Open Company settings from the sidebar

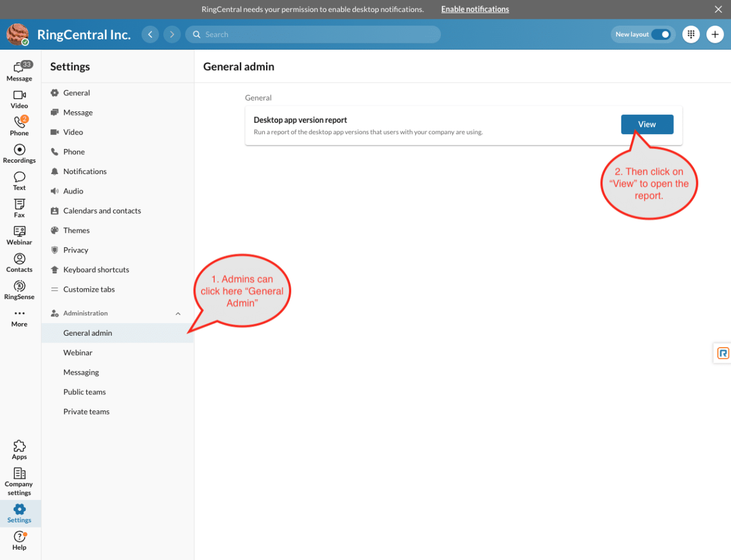click(x=19, y=480)
